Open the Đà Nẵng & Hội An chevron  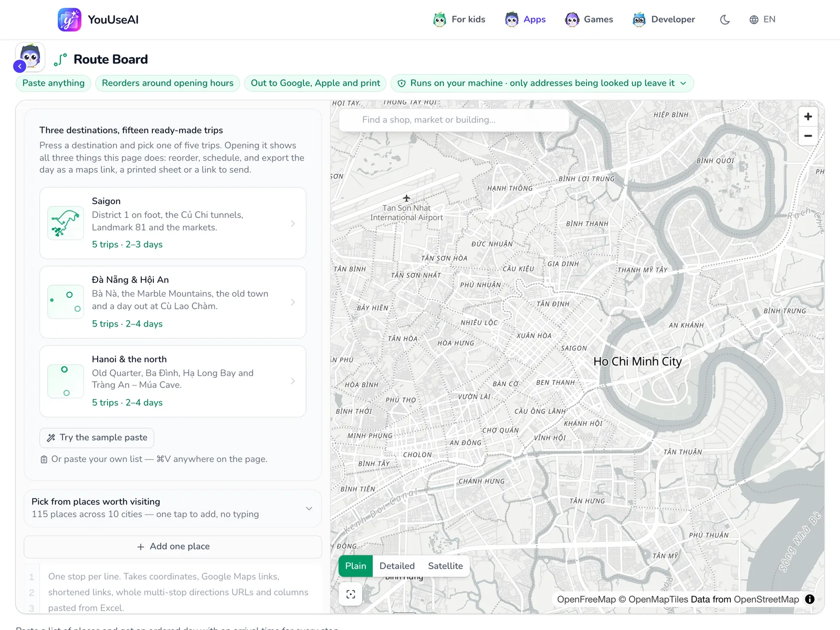[293, 302]
